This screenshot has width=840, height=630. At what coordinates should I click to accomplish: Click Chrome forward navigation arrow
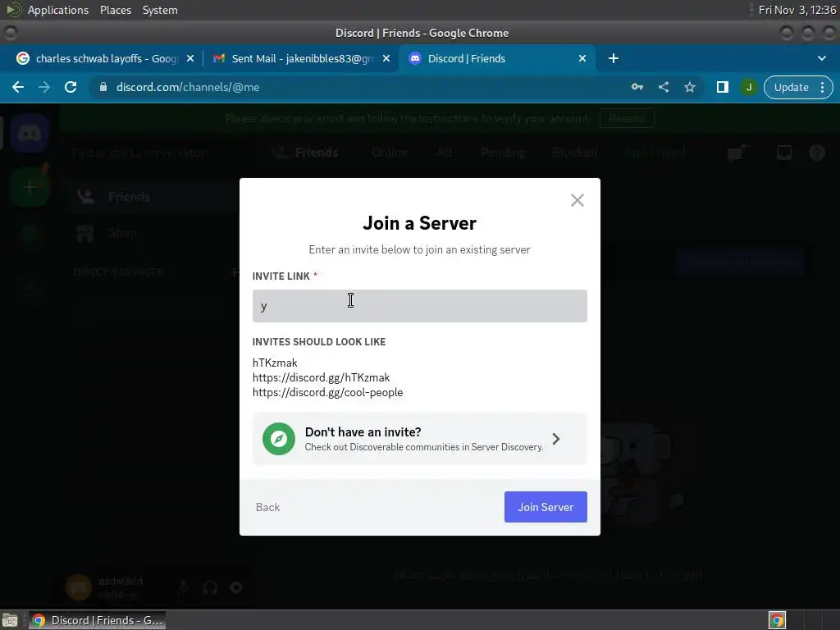(x=44, y=87)
